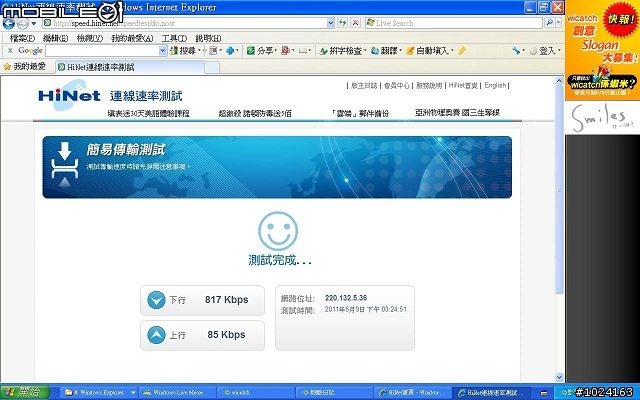Open the 會員中心 link
Image resolution: width=640 pixels, height=400 pixels.
(x=396, y=85)
